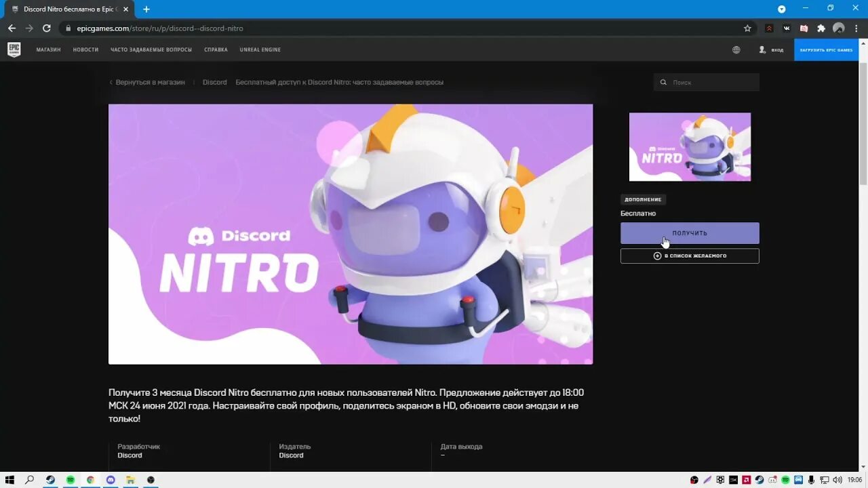
Task: Click the Spotify tray icon
Action: click(785, 480)
